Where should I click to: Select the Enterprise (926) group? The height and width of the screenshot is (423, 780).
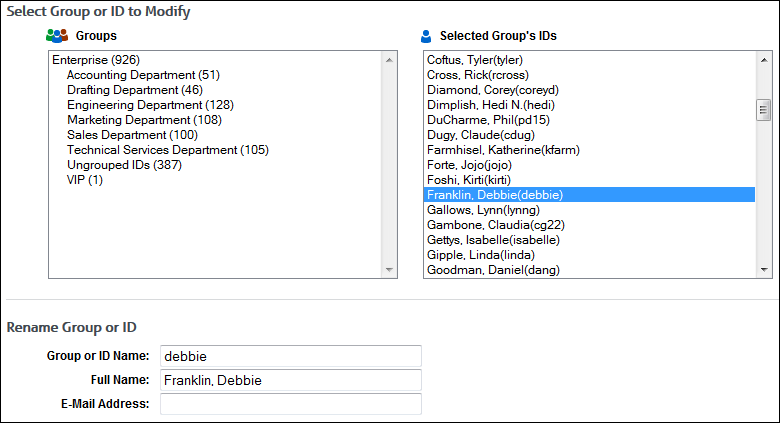point(96,60)
